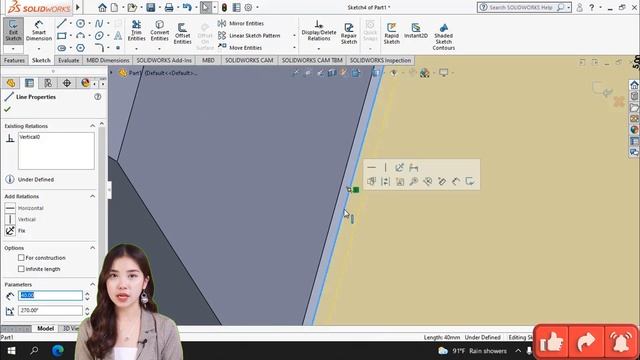Click the Undo icon
Screen dimensions: 640x360
pyautogui.click(x=187, y=7)
